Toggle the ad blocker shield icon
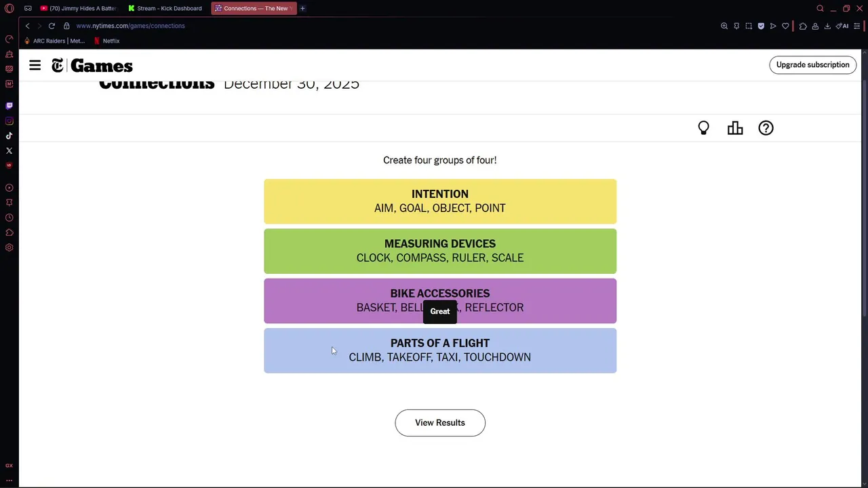This screenshot has width=868, height=488. pos(761,26)
